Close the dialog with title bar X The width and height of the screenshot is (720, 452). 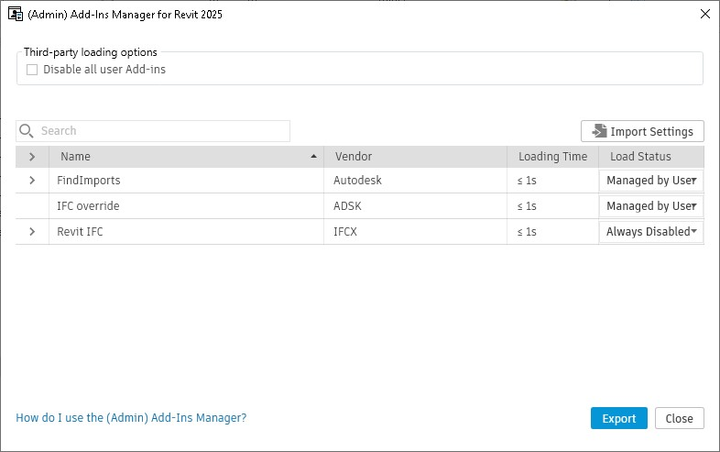coord(696,14)
